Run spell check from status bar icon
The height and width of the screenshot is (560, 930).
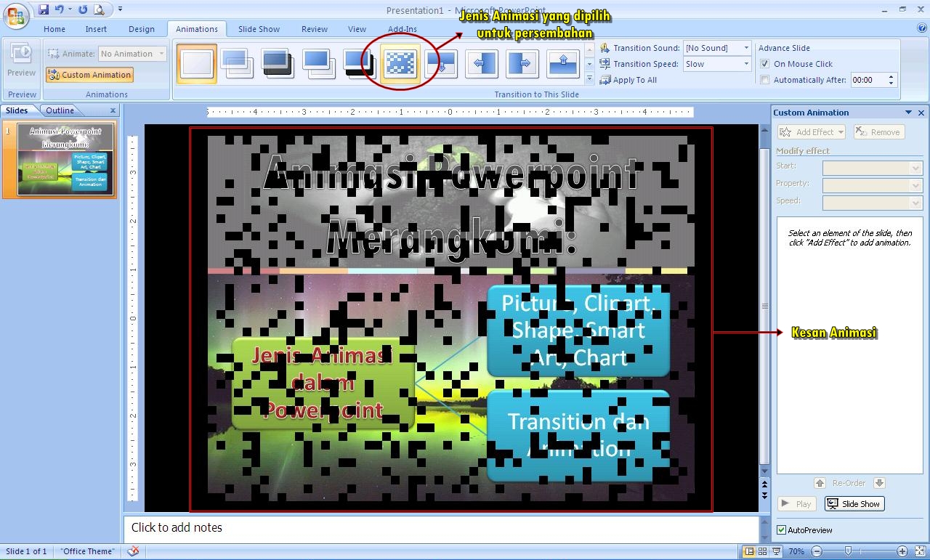(133, 551)
